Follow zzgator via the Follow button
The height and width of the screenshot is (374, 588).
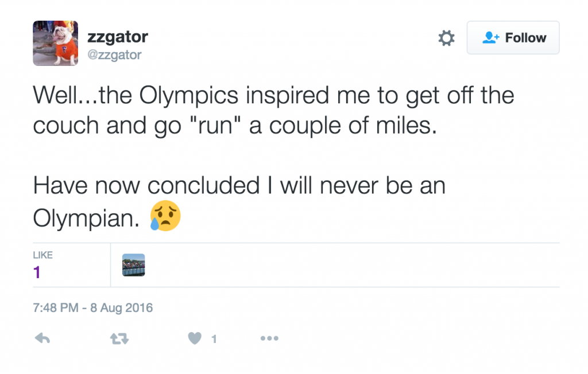[513, 37]
